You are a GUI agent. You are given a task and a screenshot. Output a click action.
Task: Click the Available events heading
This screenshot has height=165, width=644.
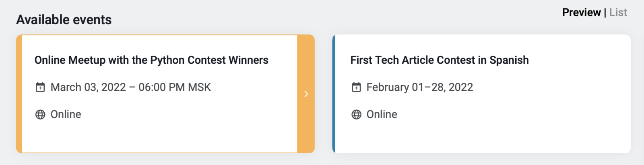(64, 20)
